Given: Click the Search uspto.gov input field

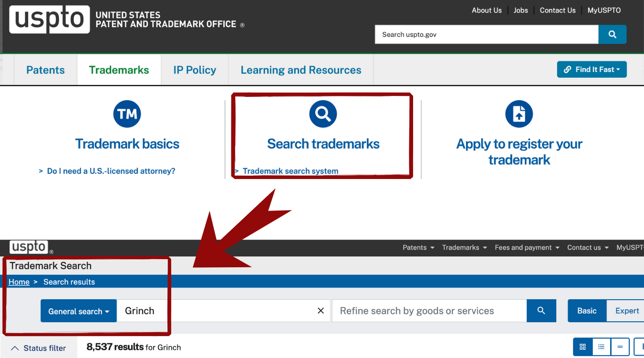Looking at the screenshot, I should [x=487, y=34].
